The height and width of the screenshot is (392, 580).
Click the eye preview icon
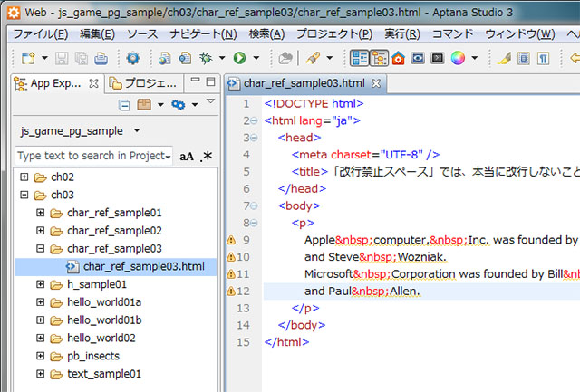tap(418, 58)
